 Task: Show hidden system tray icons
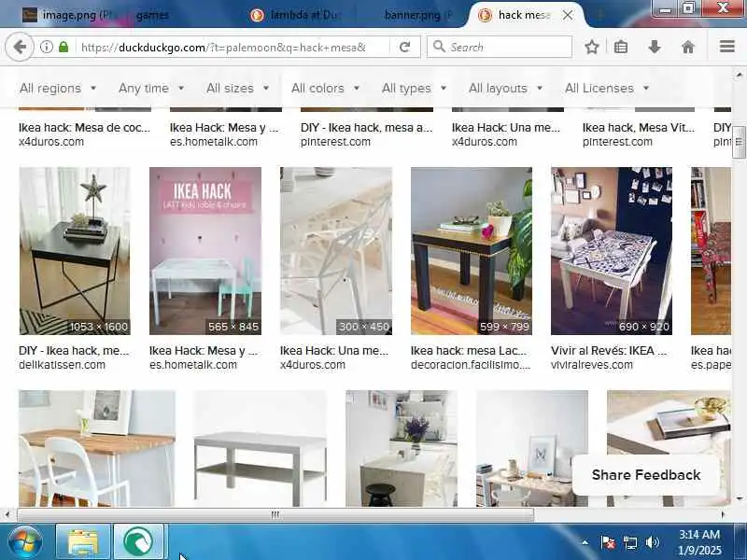(585, 542)
